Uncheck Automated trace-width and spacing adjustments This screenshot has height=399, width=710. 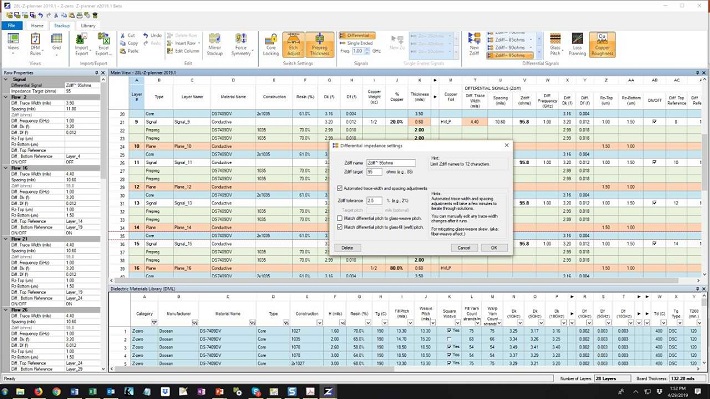pos(340,188)
